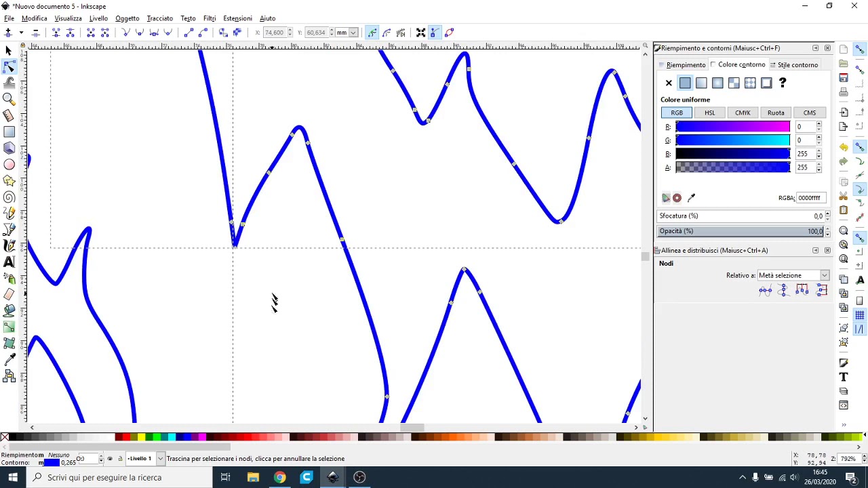
Task: Switch to Colore contorno tab
Action: (x=738, y=64)
